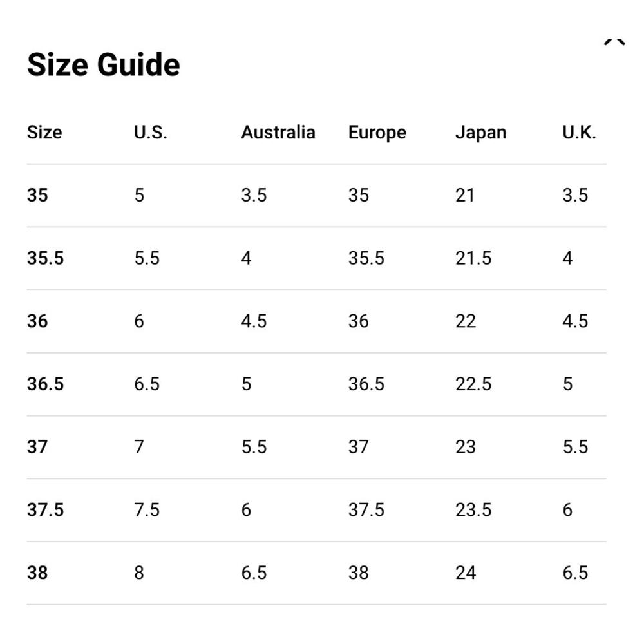This screenshot has height=644, width=644.
Task: Select the Australia column header
Action: (x=278, y=133)
